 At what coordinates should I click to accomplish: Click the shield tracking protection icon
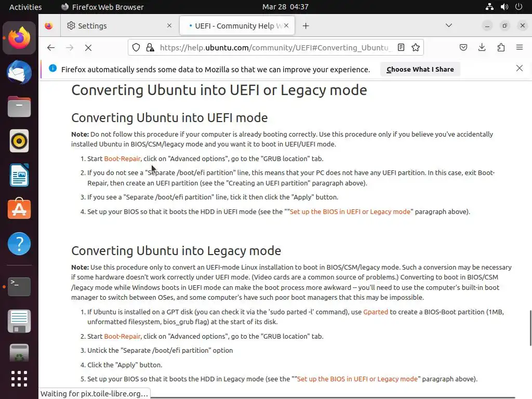136,47
